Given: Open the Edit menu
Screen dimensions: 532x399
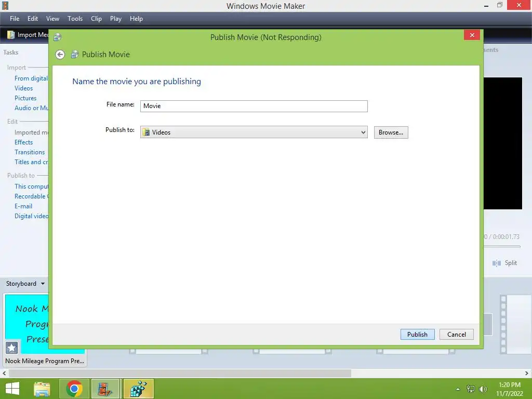Looking at the screenshot, I should click(33, 19).
